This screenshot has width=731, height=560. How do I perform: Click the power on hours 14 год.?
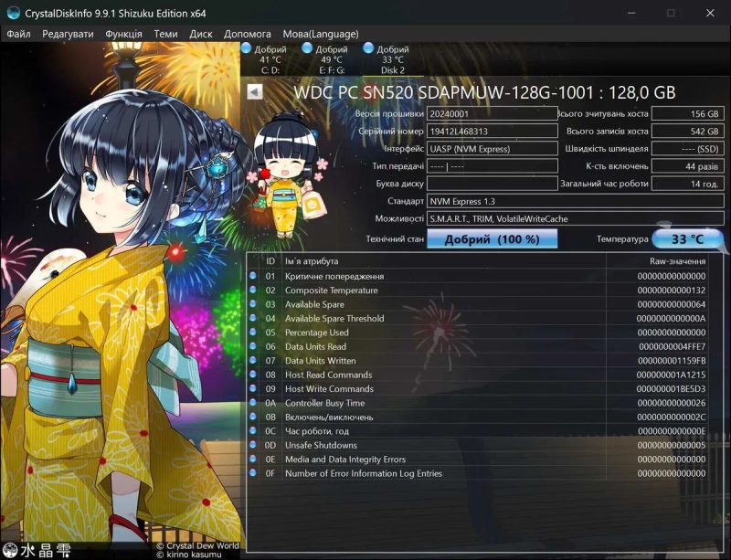click(x=688, y=184)
